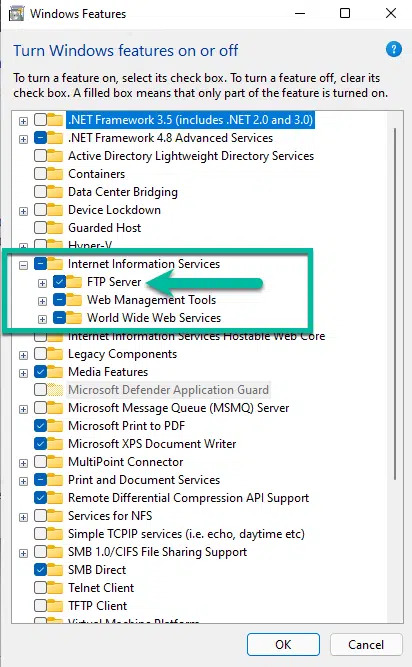Toggle the Media Features checkbox
Image resolution: width=412 pixels, height=667 pixels.
tap(40, 372)
